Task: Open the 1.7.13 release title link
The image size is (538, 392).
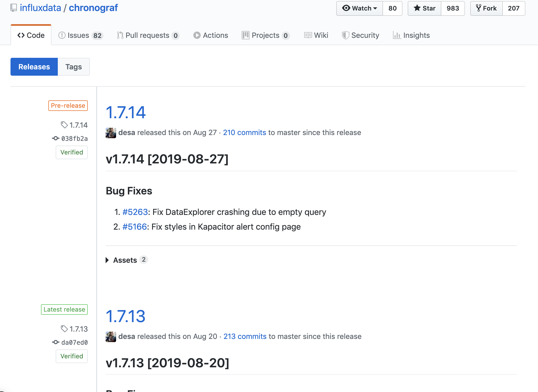Action: pyautogui.click(x=125, y=316)
